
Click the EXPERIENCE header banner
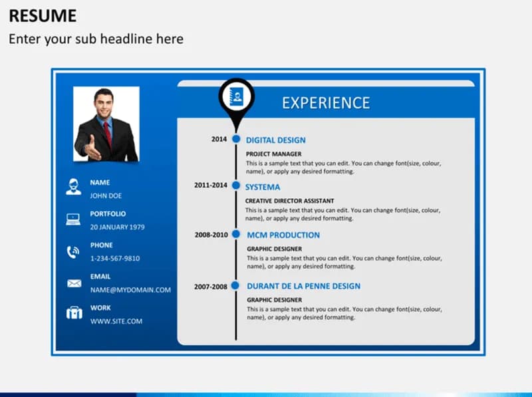click(x=326, y=103)
